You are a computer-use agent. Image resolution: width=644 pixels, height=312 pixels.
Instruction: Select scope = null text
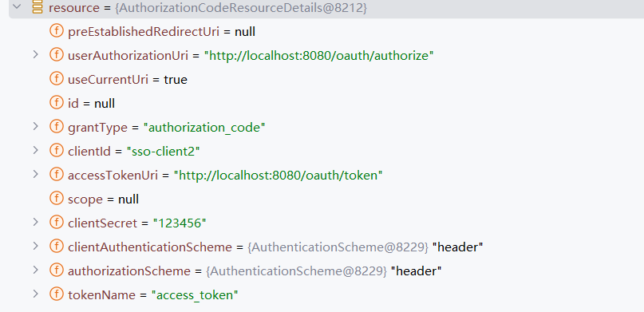point(103,199)
